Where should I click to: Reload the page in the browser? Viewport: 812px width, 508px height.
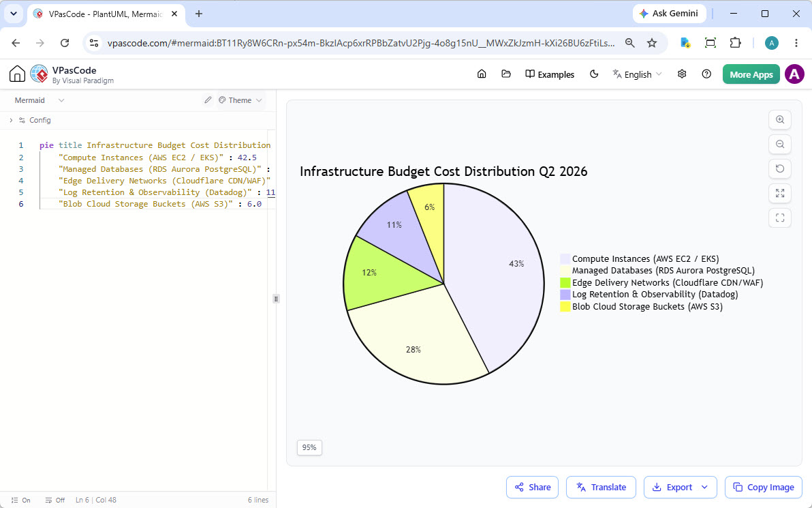[65, 43]
